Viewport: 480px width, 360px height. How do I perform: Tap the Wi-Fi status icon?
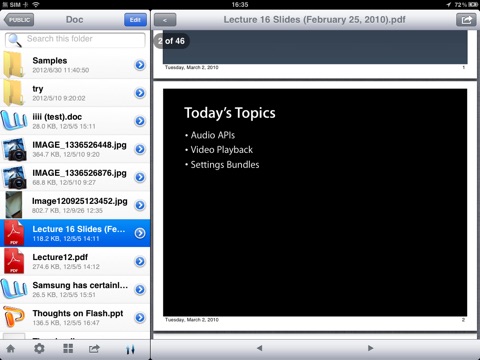(36, 5)
